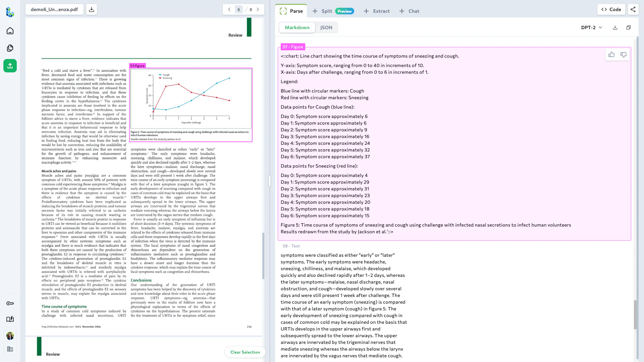Open the Chat tab
This screenshot has height=362, width=644.
click(409, 11)
